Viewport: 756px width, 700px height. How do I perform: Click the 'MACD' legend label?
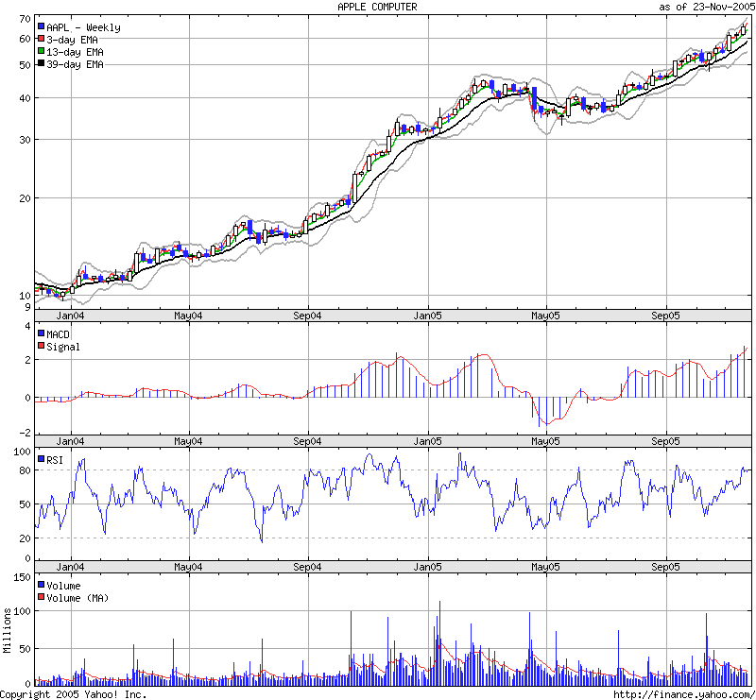tap(58, 334)
